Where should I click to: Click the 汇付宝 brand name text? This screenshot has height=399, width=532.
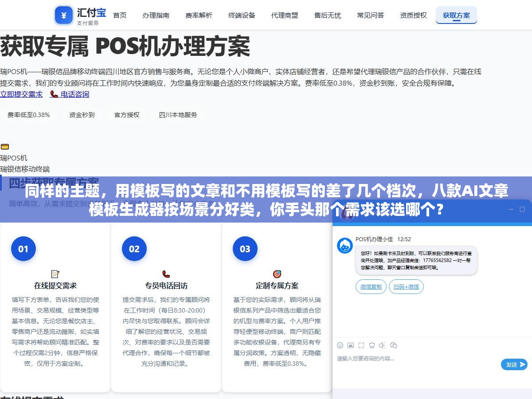click(x=91, y=12)
